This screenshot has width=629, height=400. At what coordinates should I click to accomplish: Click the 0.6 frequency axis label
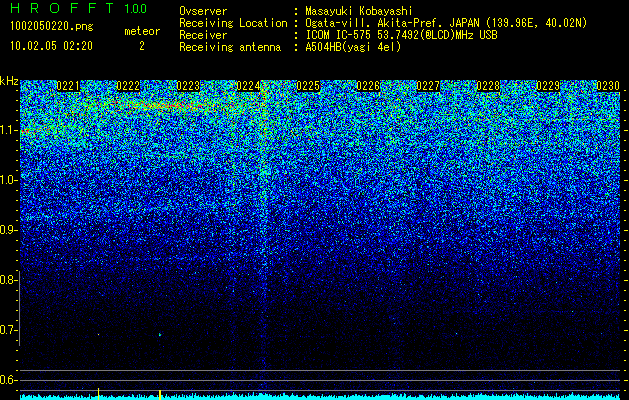[8, 380]
